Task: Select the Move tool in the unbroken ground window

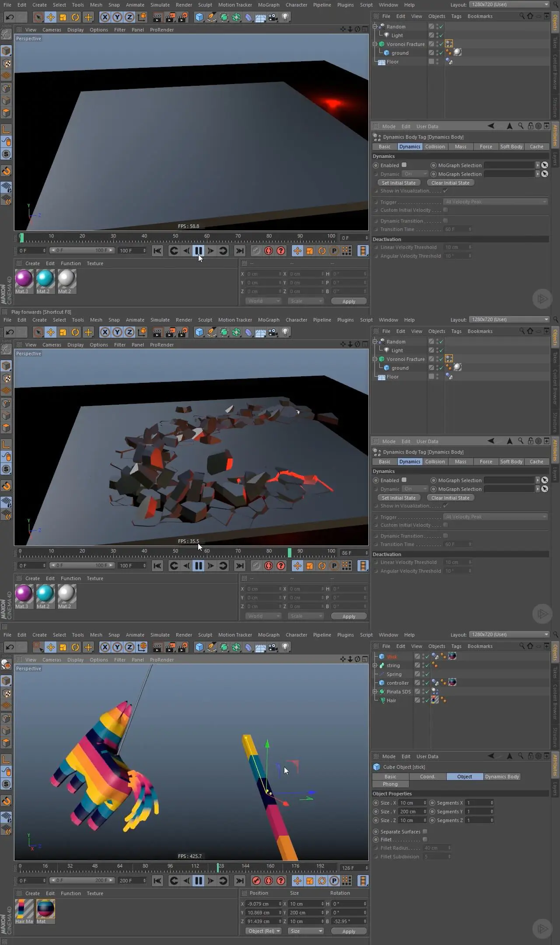Action: pyautogui.click(x=51, y=17)
